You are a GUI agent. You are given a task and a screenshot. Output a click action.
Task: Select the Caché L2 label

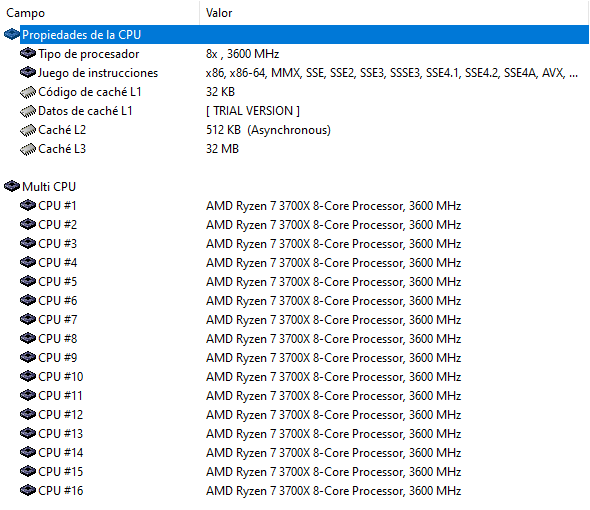pos(62,130)
